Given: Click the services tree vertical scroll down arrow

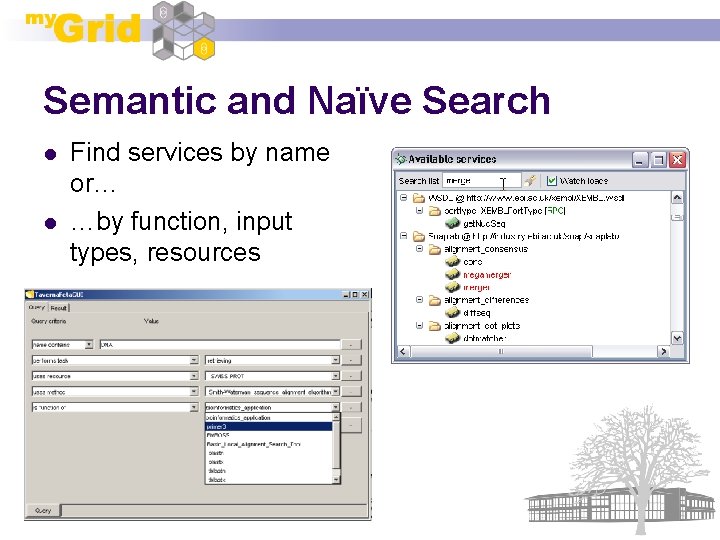Looking at the screenshot, I should coord(677,338).
